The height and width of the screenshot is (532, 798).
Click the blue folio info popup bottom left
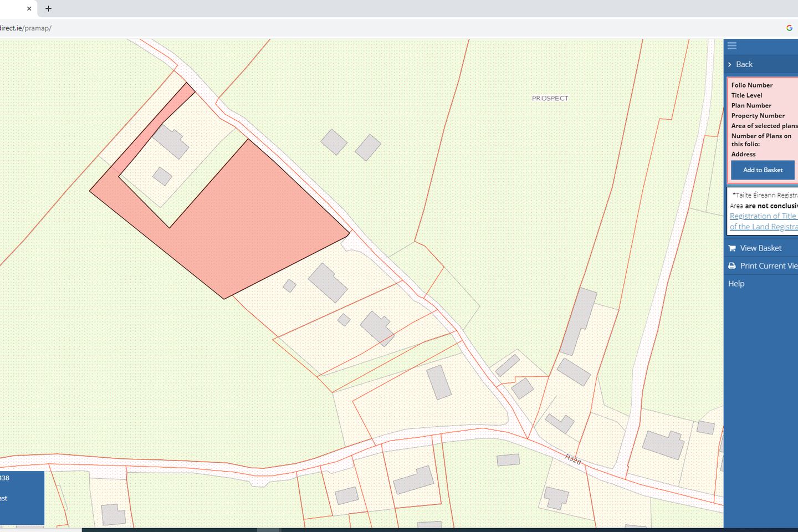pyautogui.click(x=22, y=498)
